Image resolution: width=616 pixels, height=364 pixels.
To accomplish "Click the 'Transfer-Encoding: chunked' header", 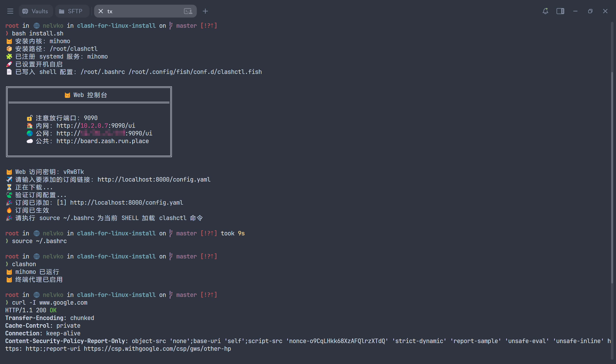I will [50, 318].
